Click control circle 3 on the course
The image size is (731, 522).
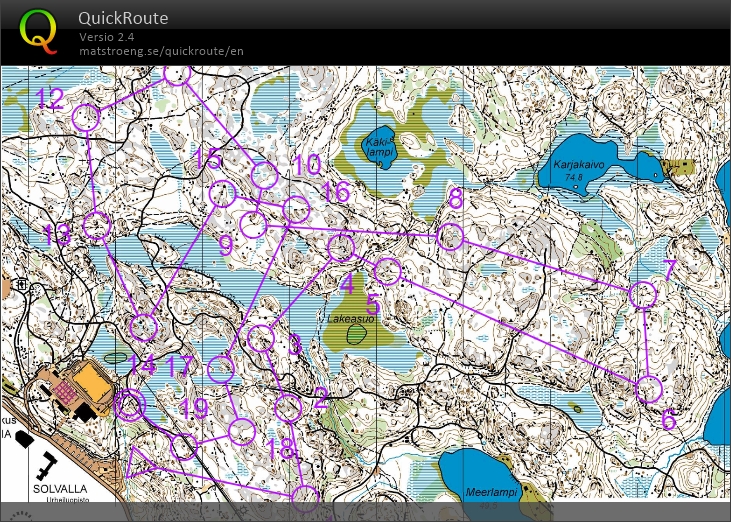260,338
